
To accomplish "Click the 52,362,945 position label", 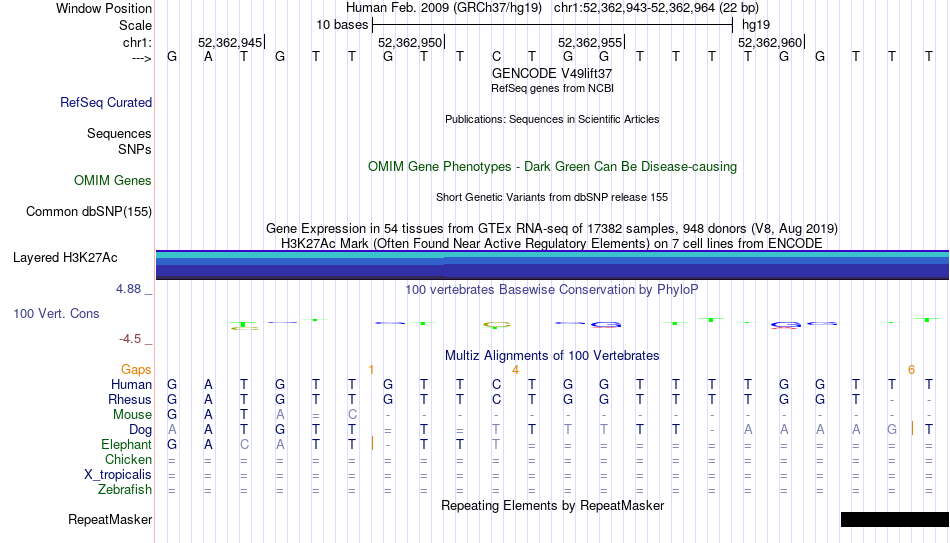I will click(x=230, y=42).
